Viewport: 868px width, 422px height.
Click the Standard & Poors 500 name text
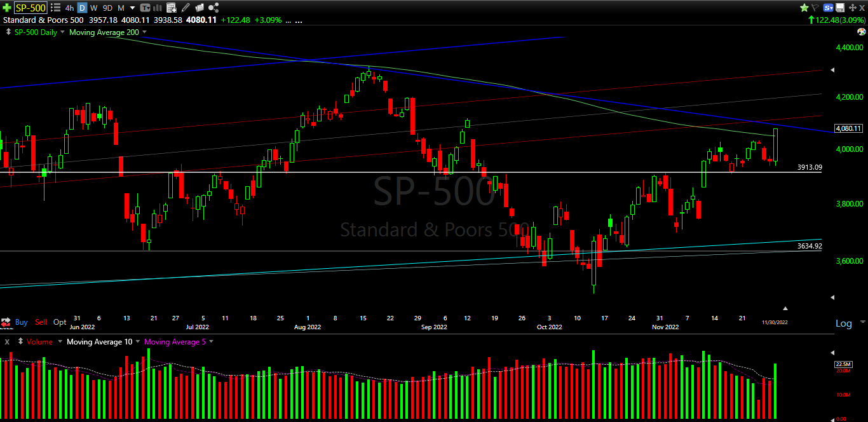tap(43, 20)
